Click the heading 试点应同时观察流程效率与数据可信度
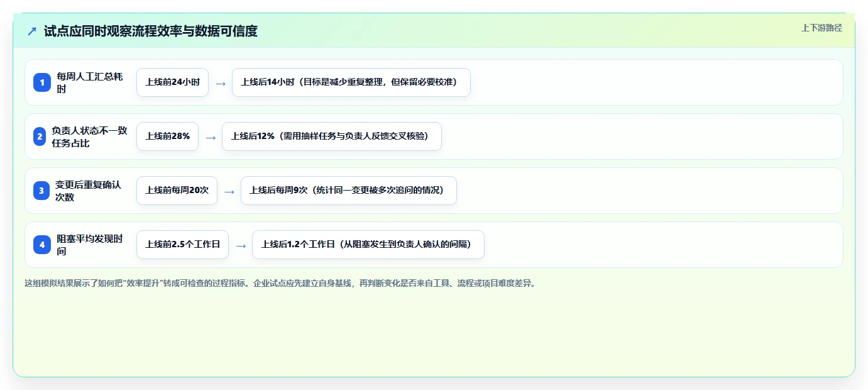 pyautogui.click(x=151, y=31)
